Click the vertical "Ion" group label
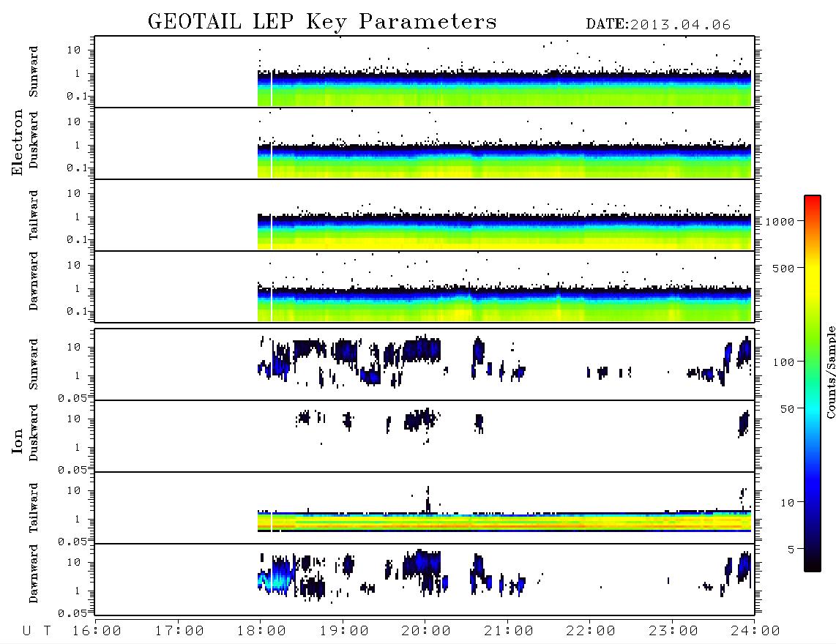The height and width of the screenshot is (644, 836). coord(17,441)
